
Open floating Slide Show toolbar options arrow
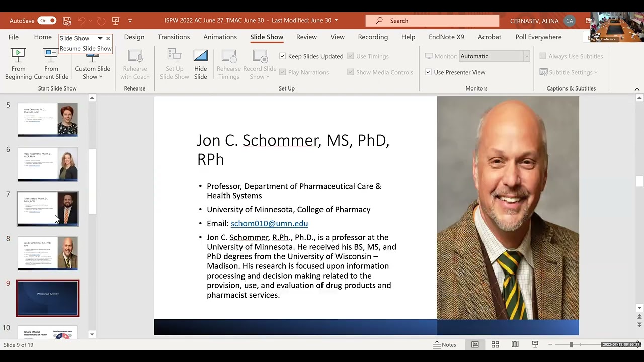coord(100,38)
